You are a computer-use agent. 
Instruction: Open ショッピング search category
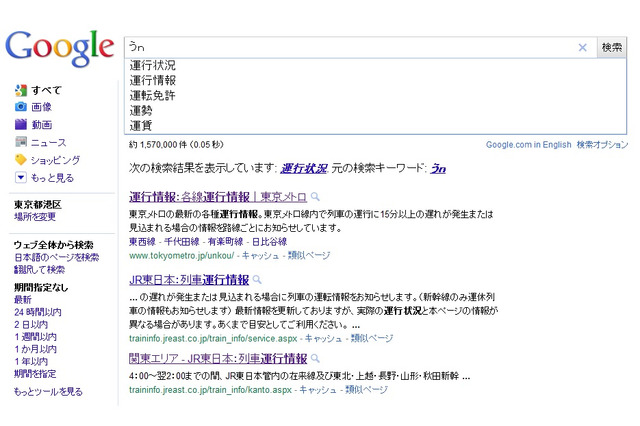[x=56, y=160]
